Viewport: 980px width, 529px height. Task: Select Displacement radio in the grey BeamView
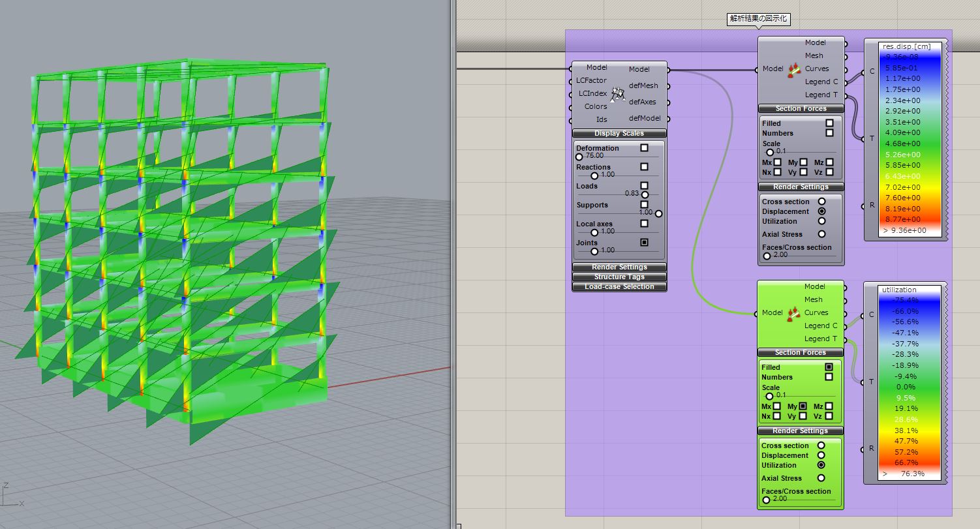[x=821, y=211]
